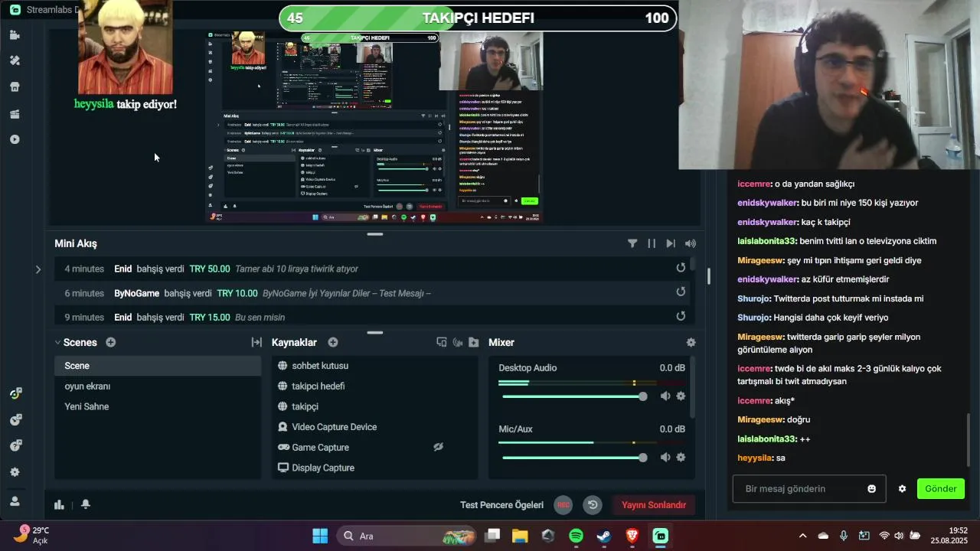The image size is (980, 551).
Task: Open Desktop Audio settings gear
Action: (681, 396)
